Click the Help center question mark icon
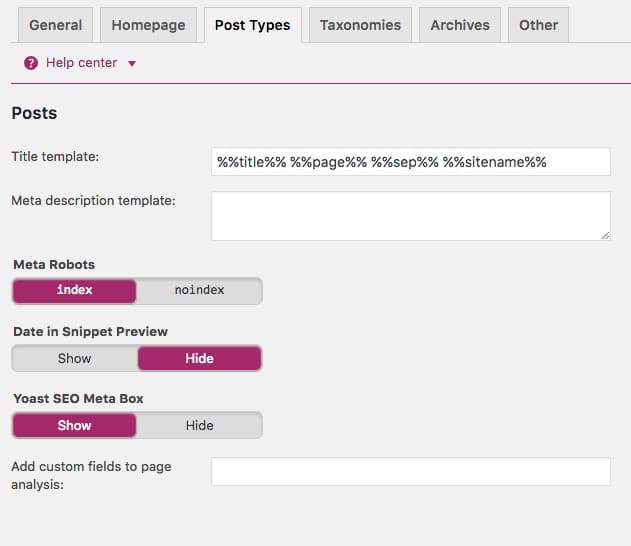631x546 pixels. tap(31, 63)
